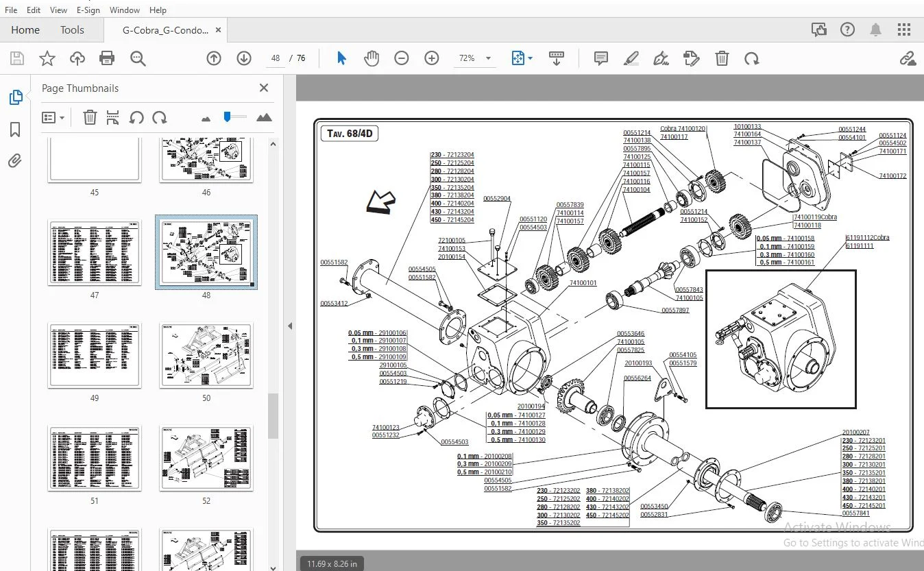Reduce thumbnail size with small mountain icon
924x571 pixels.
pyautogui.click(x=206, y=119)
